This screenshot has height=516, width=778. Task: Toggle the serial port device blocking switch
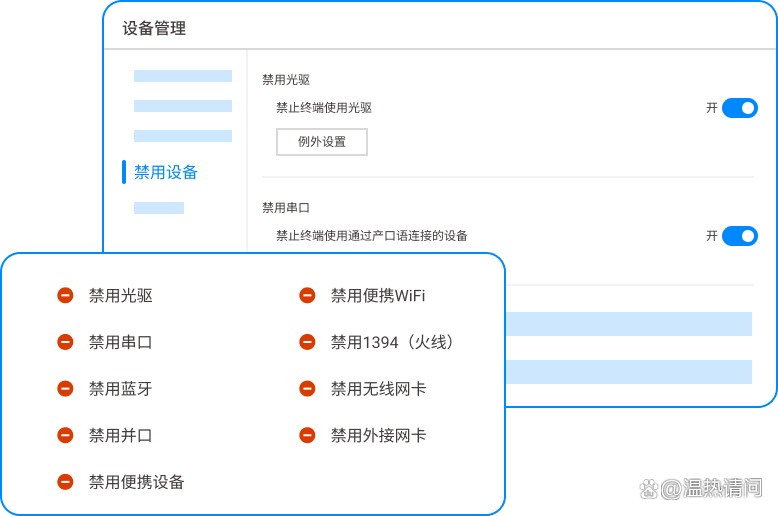[x=739, y=236]
